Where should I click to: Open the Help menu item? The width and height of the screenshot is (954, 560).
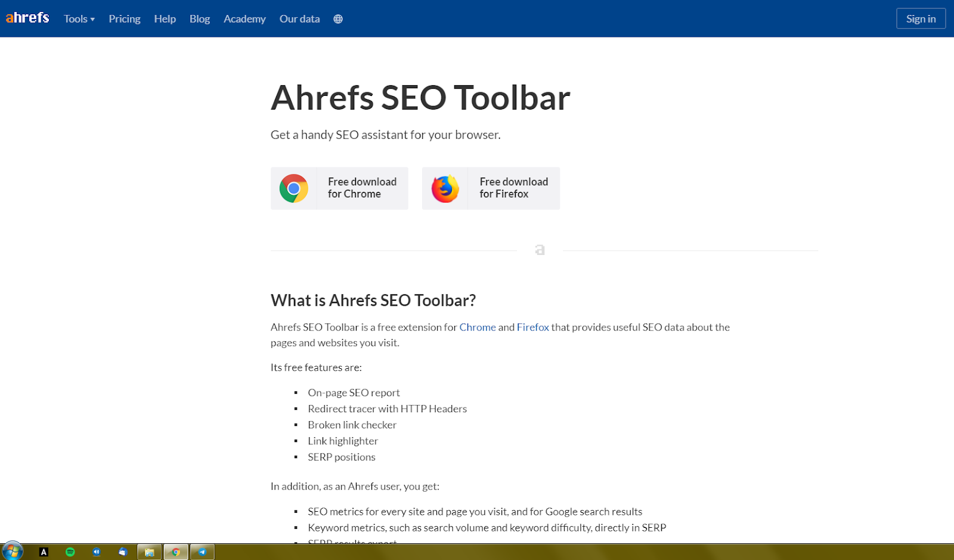pos(165,19)
